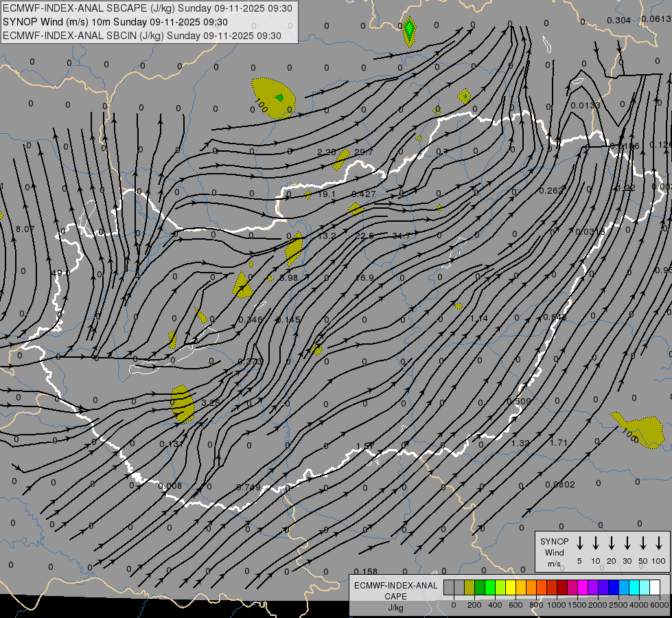Select the white CAPE legend swatch
672x618 pixels.
[x=655, y=588]
